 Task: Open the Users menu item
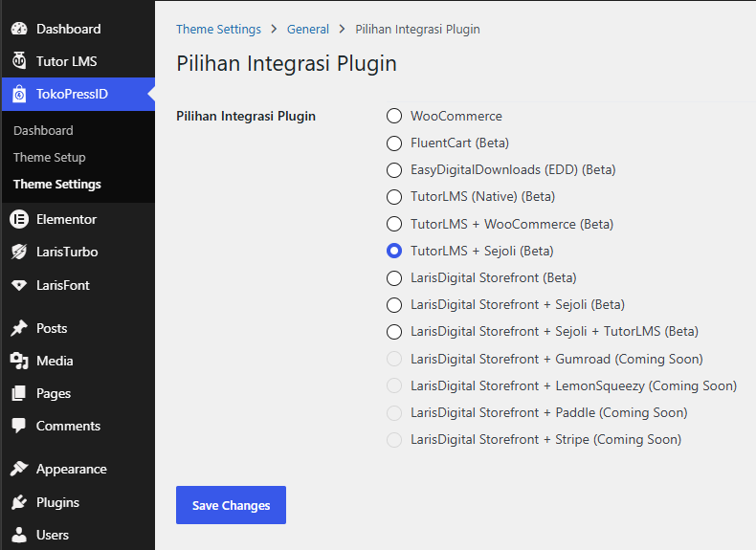(78, 535)
